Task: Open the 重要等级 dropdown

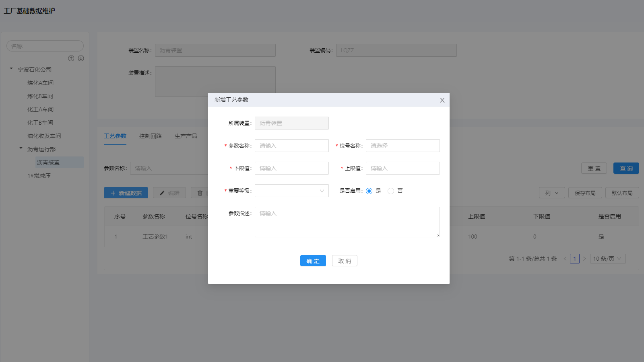Action: coord(291,191)
